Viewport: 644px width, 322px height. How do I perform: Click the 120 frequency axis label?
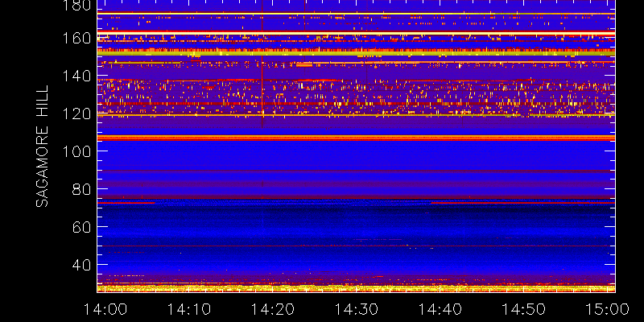[76, 114]
